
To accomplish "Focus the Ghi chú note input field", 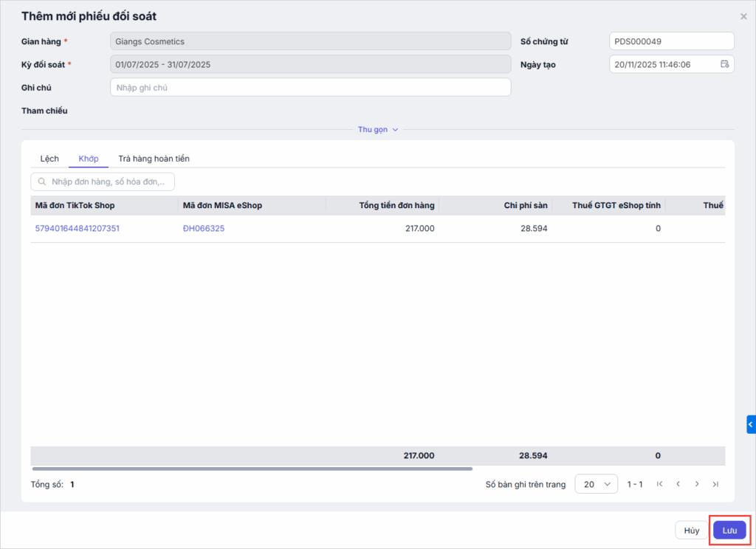I will tap(310, 88).
